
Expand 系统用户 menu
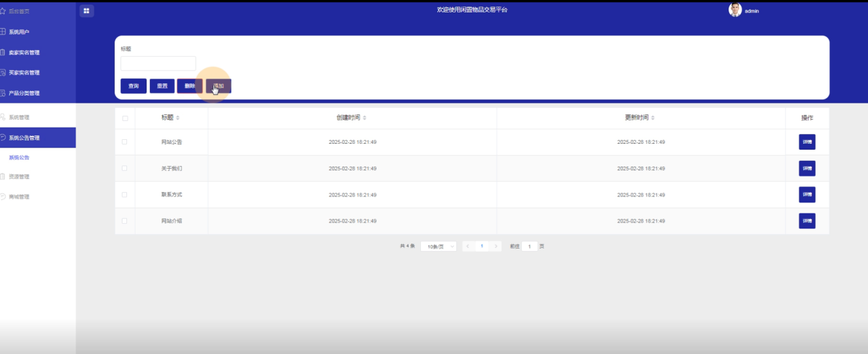[38, 32]
